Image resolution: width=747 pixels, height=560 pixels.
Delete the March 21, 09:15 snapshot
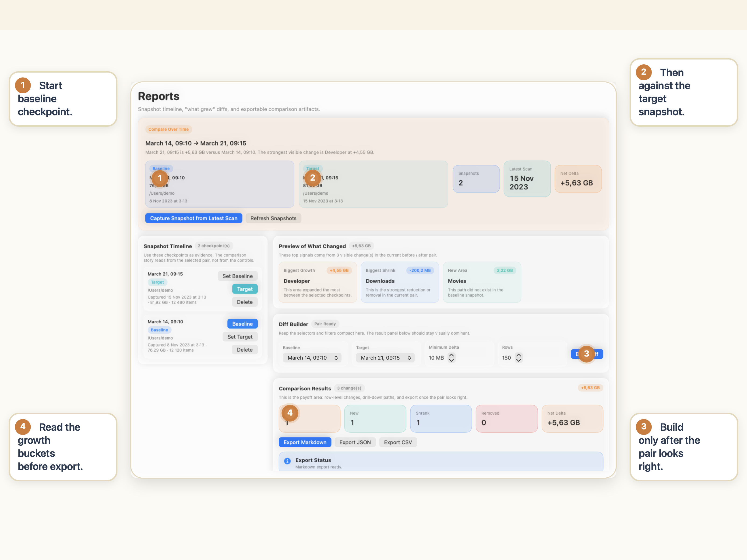[245, 302]
